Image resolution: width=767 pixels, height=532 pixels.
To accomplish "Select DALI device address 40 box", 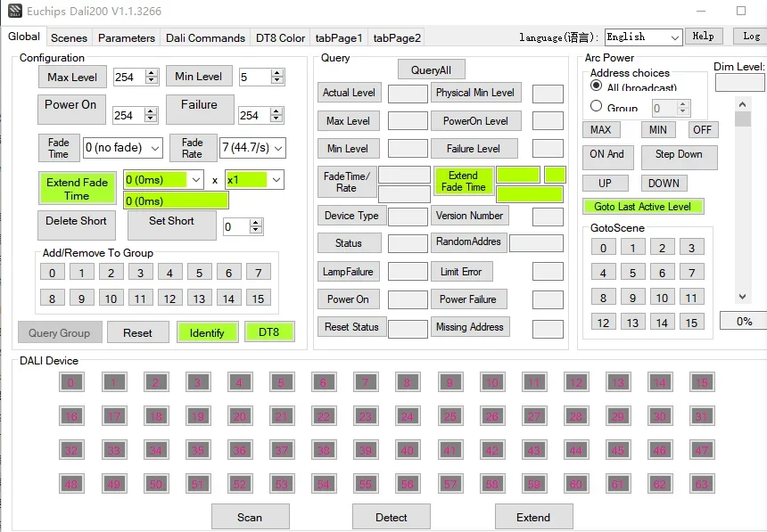I will [408, 450].
